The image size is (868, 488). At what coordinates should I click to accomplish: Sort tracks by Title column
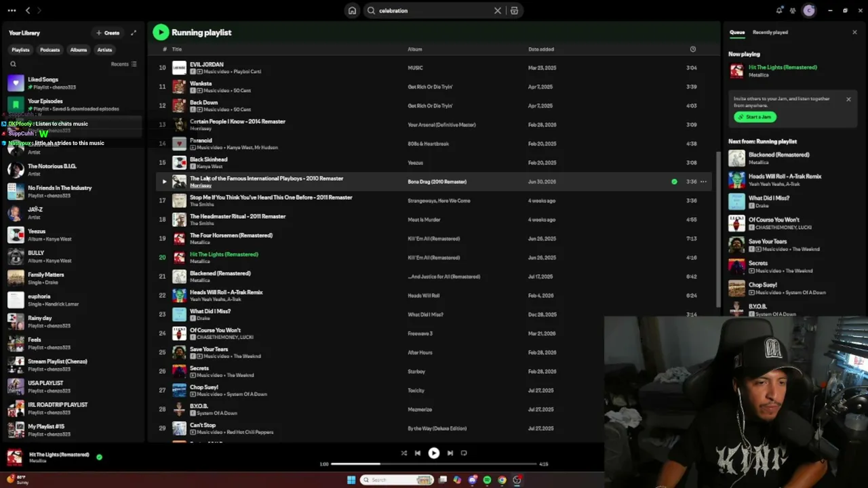click(177, 49)
